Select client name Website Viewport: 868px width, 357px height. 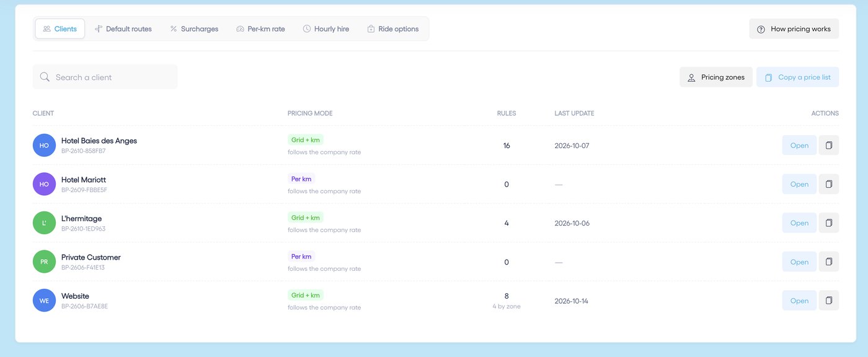75,296
